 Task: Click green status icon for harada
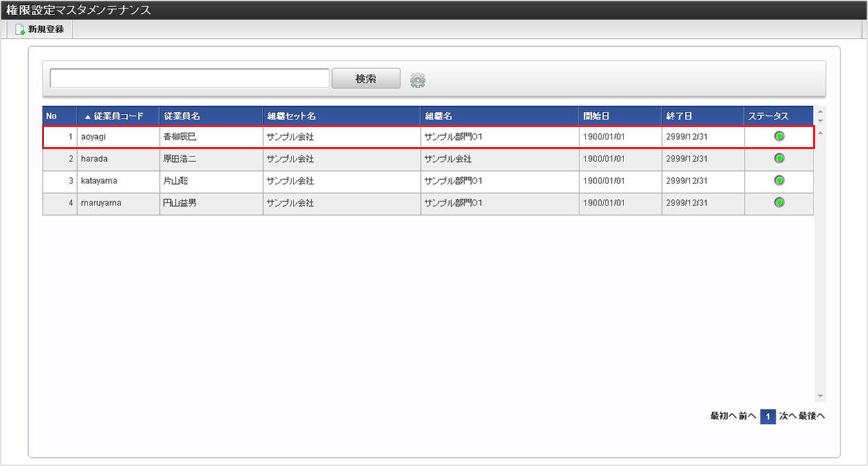[x=779, y=159]
